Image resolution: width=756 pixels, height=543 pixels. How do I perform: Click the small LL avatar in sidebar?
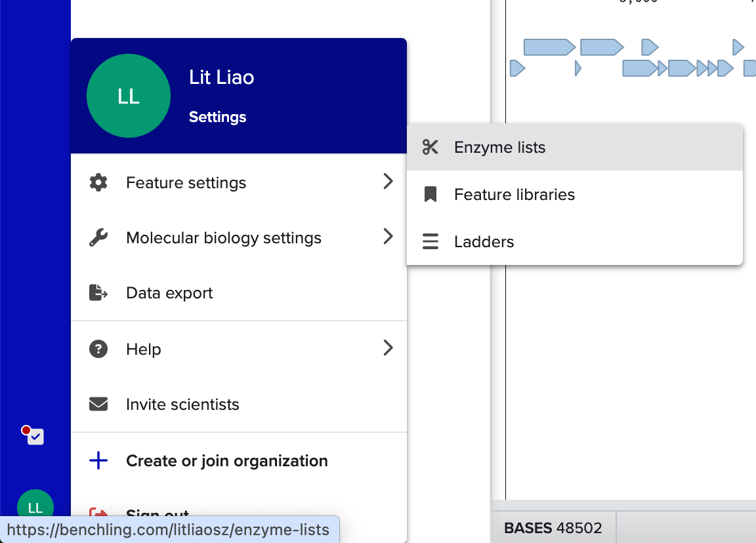pyautogui.click(x=35, y=507)
